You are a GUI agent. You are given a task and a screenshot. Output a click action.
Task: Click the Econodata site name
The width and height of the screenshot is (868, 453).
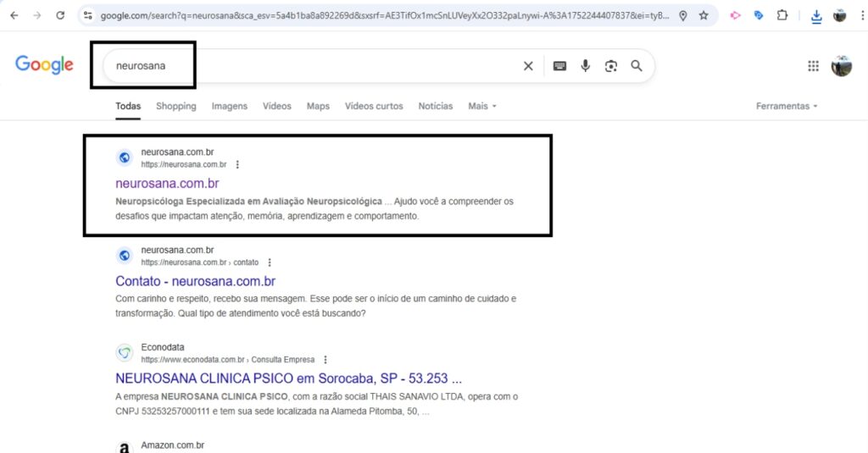[x=163, y=347]
